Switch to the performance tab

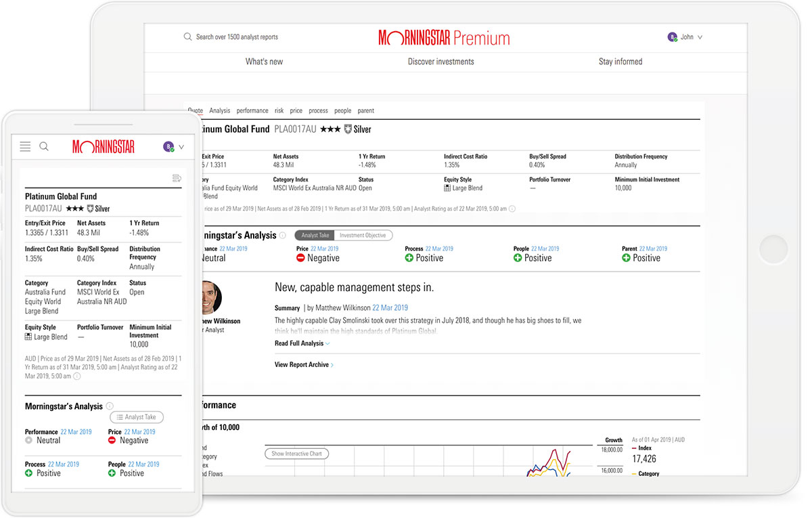[252, 110]
